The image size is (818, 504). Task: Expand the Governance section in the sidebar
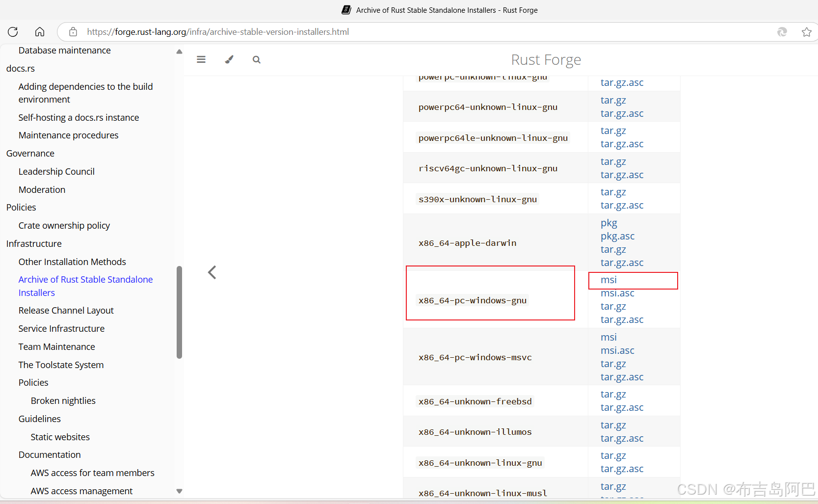coord(30,153)
